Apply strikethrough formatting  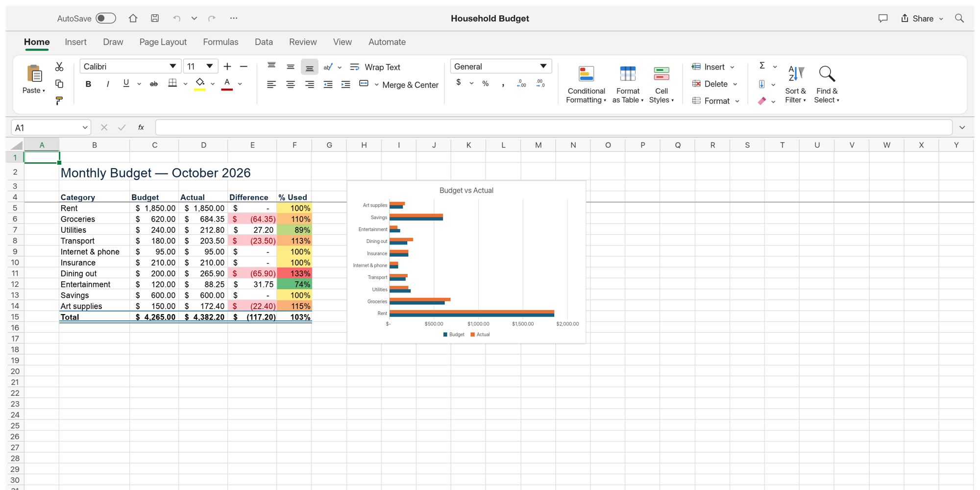[x=153, y=84]
